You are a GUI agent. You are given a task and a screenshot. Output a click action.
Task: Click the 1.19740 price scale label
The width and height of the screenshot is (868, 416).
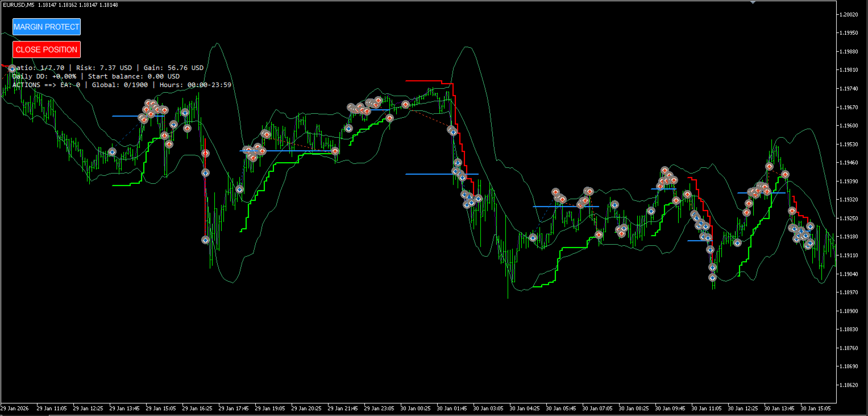848,89
